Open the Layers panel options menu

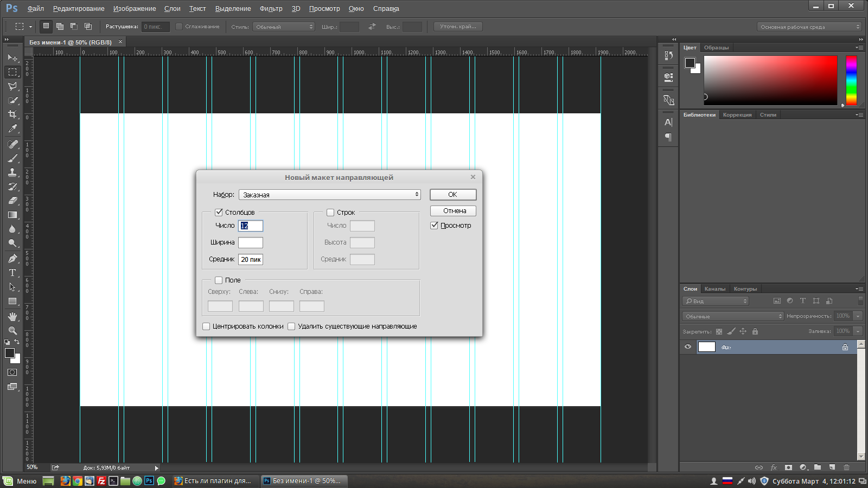pyautogui.click(x=859, y=289)
